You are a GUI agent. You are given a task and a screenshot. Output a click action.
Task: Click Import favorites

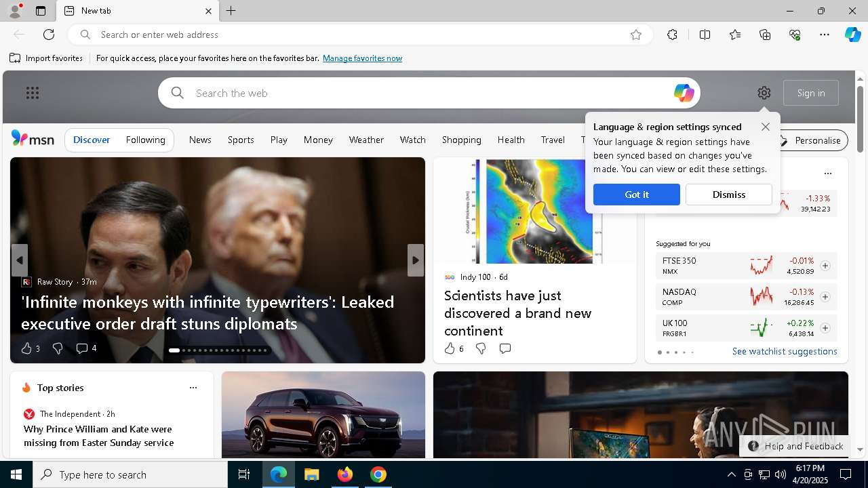(x=46, y=58)
